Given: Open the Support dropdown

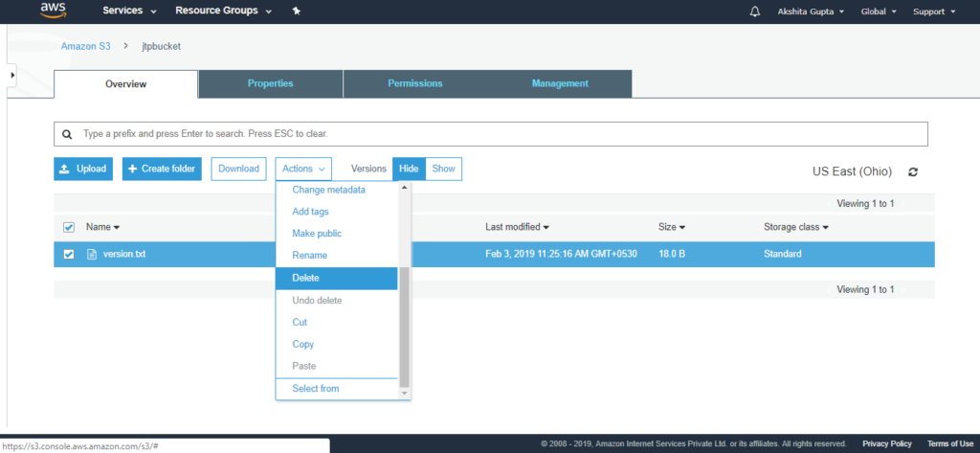Looking at the screenshot, I should [x=934, y=11].
